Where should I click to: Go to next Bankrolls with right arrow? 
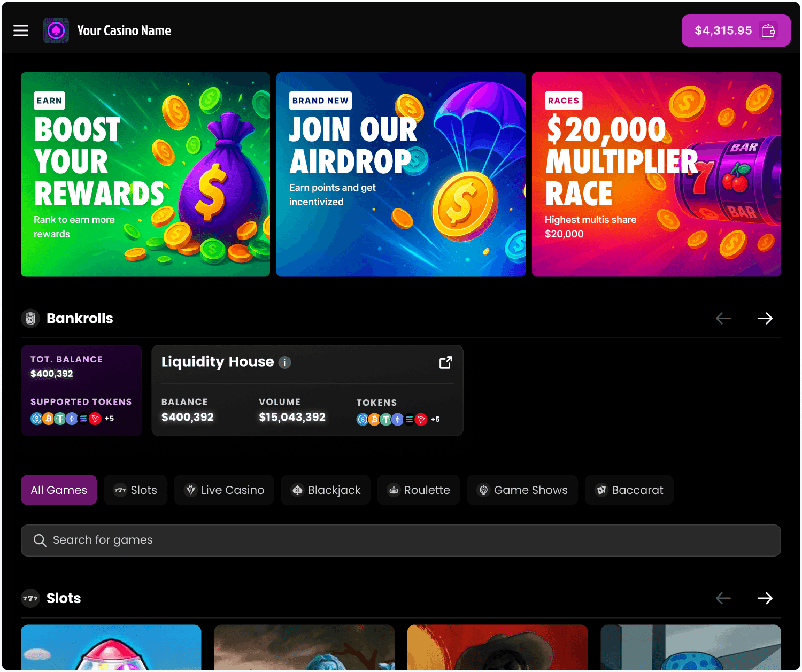[765, 319]
